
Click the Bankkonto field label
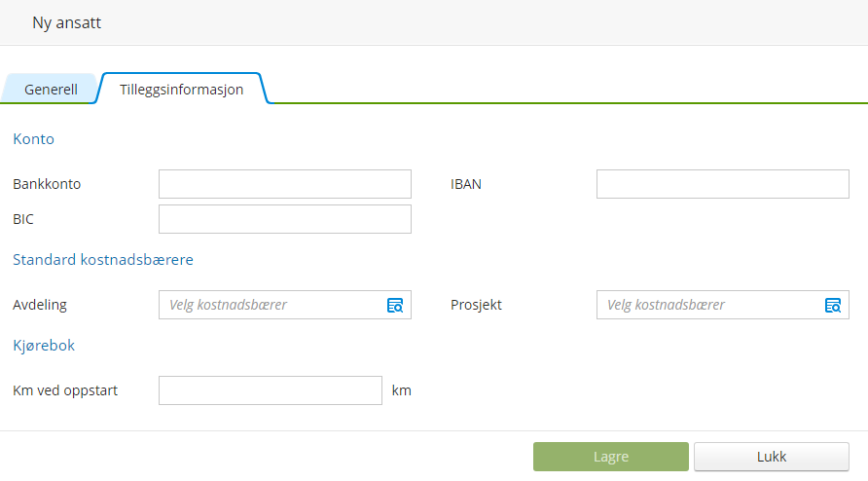click(47, 184)
